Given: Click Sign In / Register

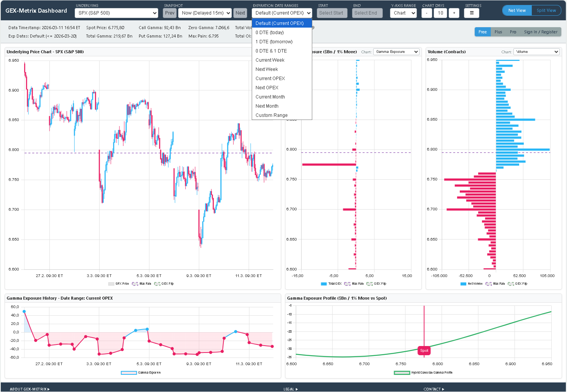Looking at the screenshot, I should (x=541, y=32).
